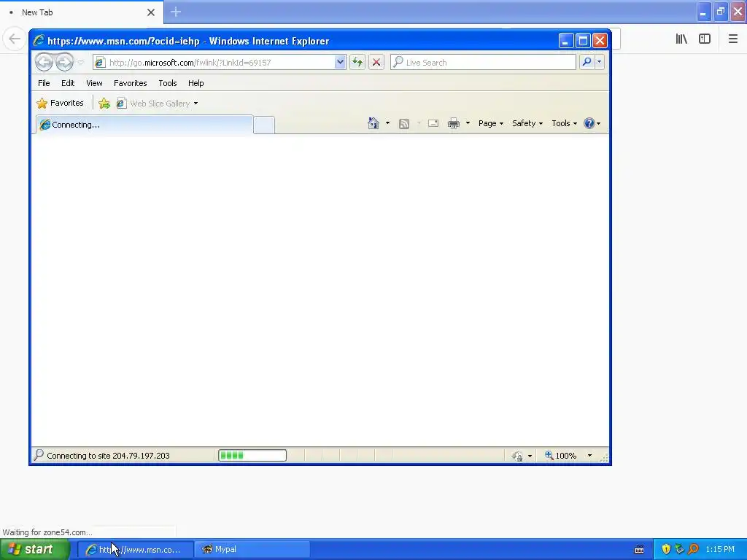747x560 pixels.
Task: Click the IE page icon in address bar
Action: coord(100,63)
